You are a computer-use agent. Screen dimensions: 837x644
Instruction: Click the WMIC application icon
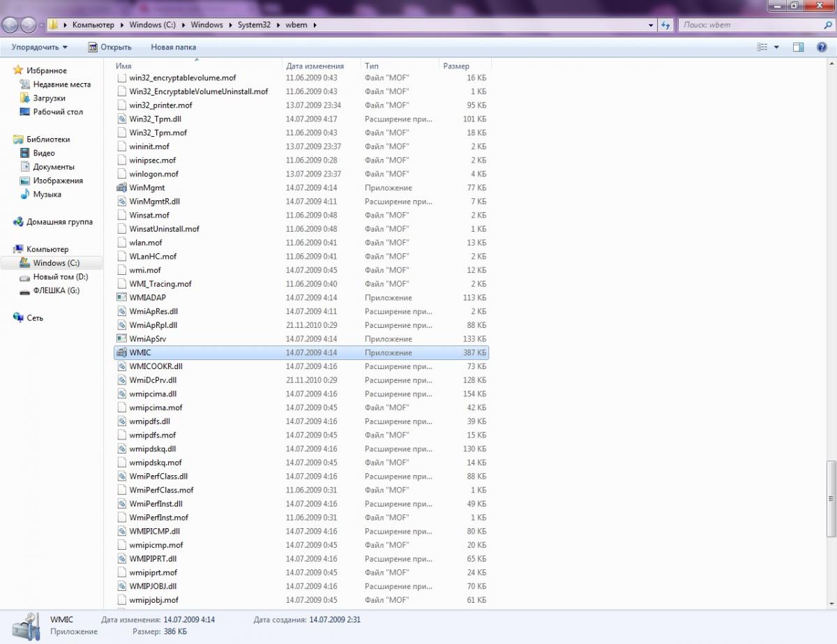coord(122,353)
